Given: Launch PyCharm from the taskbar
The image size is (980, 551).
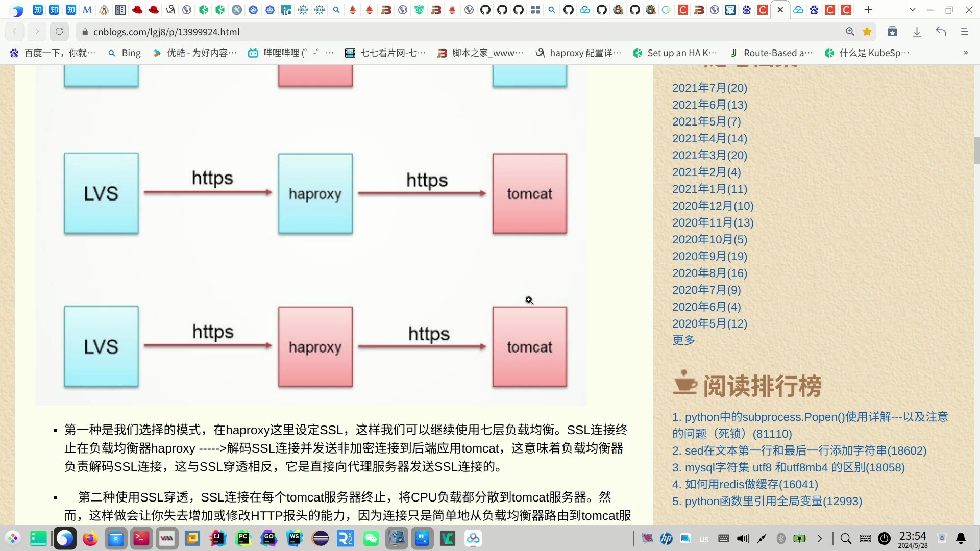Looking at the screenshot, I should (243, 539).
